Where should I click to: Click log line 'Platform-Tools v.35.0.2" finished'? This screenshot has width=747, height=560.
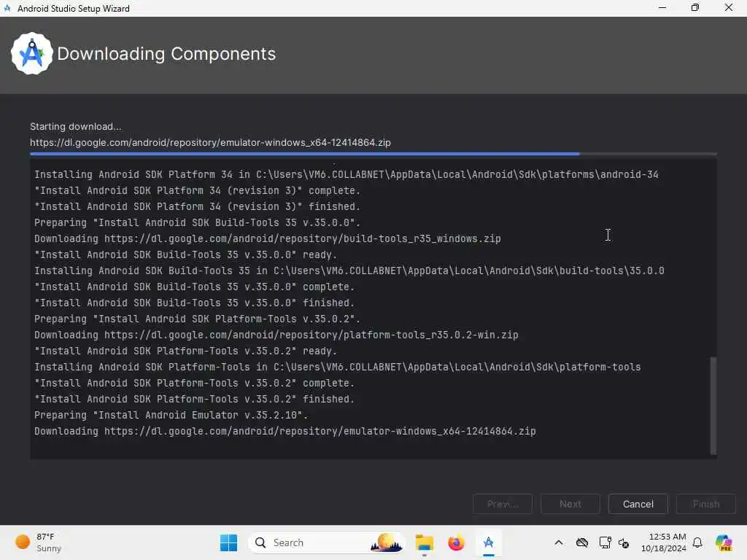tap(194, 399)
